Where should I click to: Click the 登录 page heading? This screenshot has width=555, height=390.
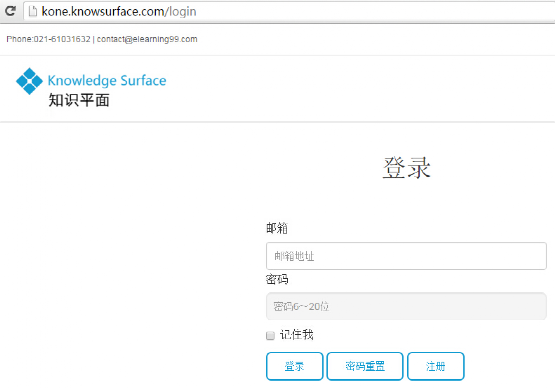coord(406,168)
